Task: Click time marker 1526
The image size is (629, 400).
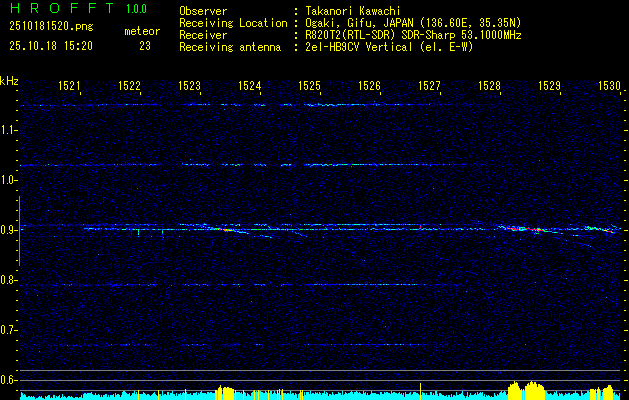Action: coord(369,85)
